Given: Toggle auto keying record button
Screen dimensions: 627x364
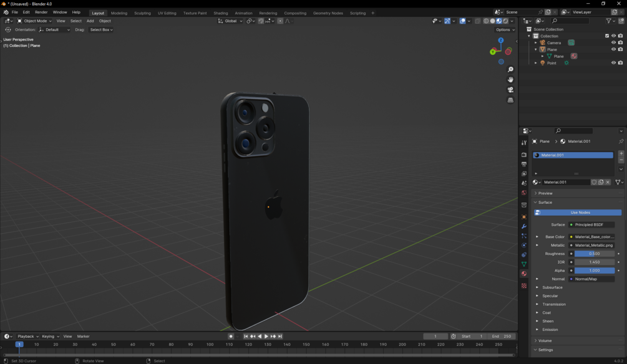Looking at the screenshot, I should [x=231, y=337].
